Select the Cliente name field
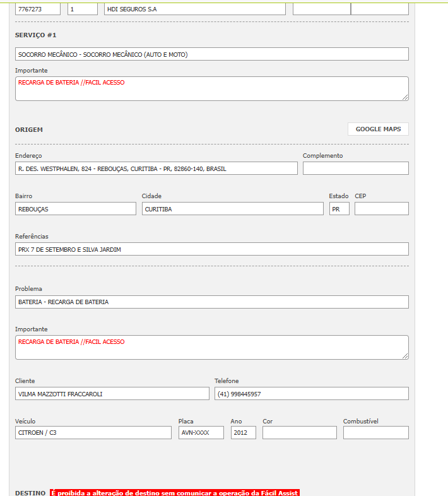Screen dimensions: 448x496 [112, 394]
